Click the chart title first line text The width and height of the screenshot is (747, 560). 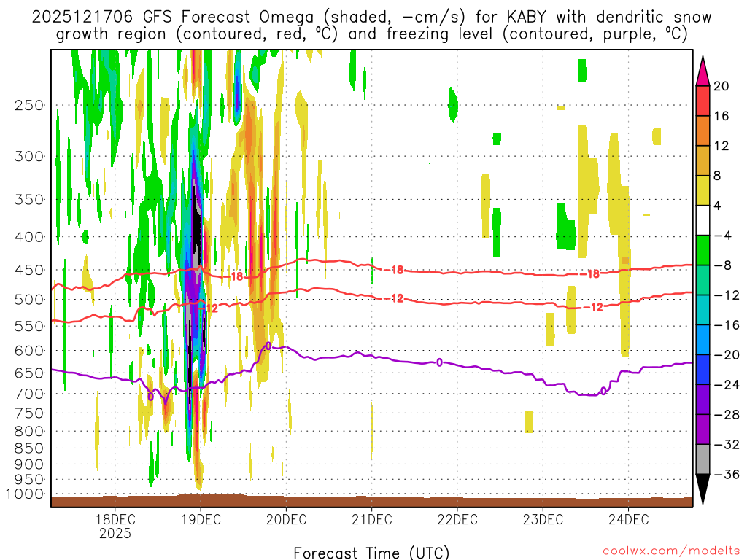(371, 17)
